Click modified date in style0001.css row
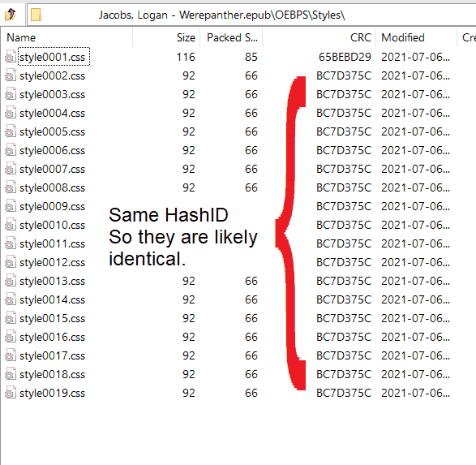Screen dimensions: 476x465 [x=415, y=57]
